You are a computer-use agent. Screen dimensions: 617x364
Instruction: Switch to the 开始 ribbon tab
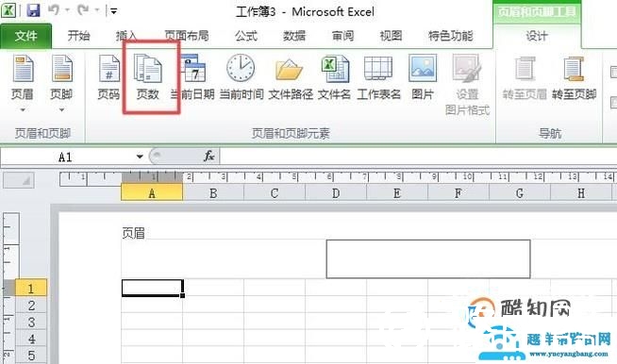tap(78, 36)
